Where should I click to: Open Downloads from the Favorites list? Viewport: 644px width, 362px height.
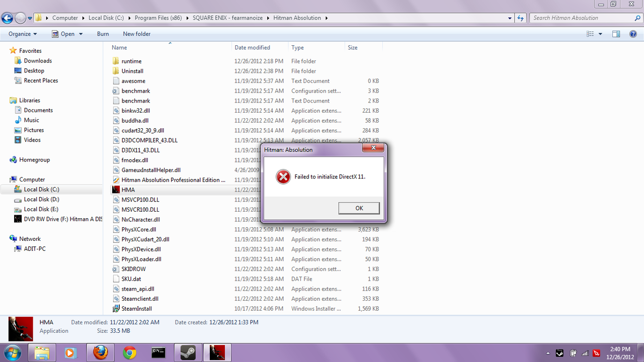(38, 61)
